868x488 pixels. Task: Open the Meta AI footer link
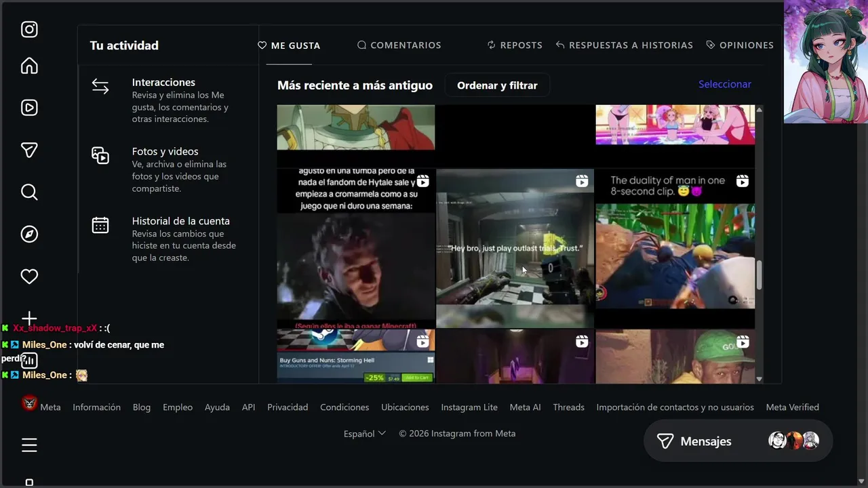click(x=526, y=407)
